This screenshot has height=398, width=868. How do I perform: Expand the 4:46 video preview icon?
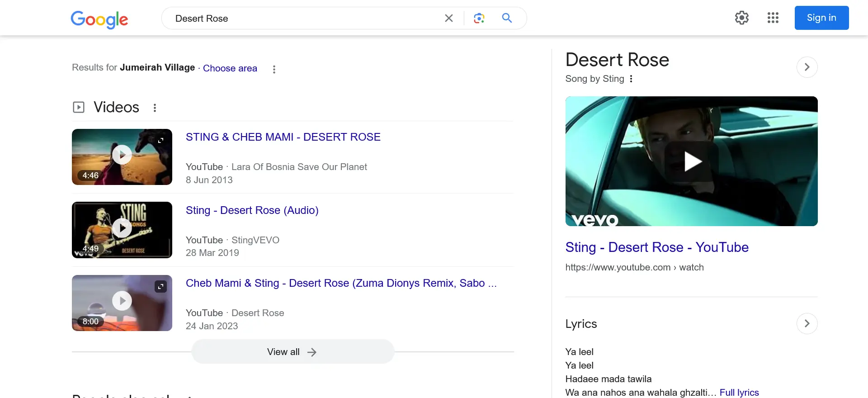(160, 141)
